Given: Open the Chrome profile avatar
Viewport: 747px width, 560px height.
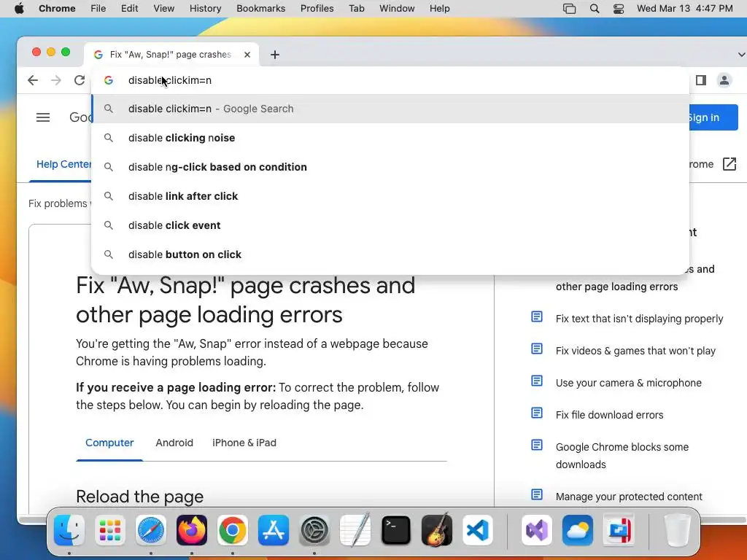Looking at the screenshot, I should coord(724,80).
